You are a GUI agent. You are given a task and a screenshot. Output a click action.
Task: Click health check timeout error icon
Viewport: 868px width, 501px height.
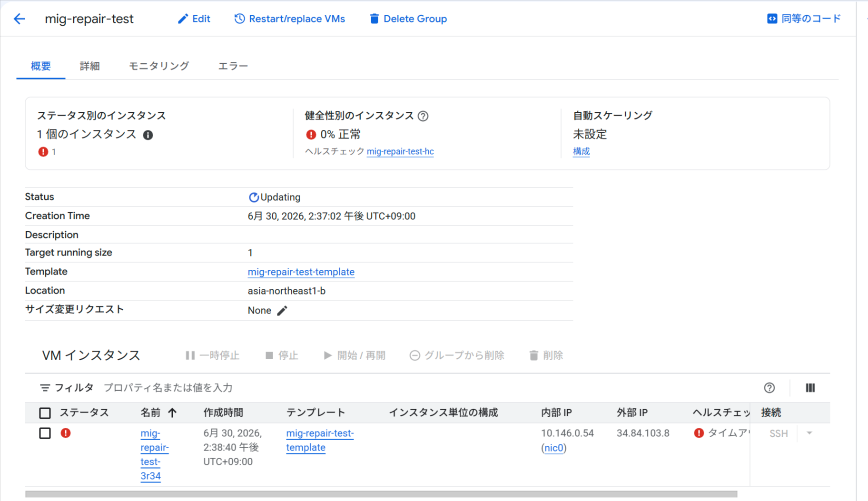tap(699, 433)
